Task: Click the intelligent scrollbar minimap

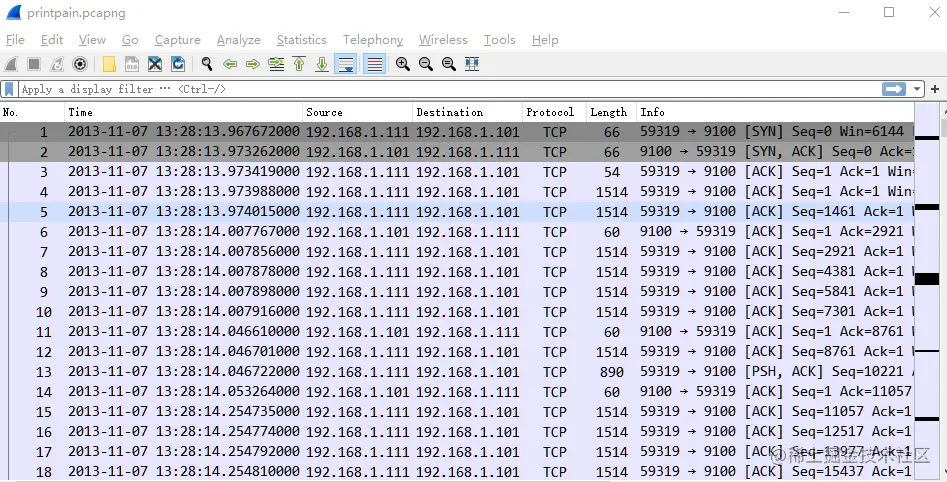Action: (926, 292)
